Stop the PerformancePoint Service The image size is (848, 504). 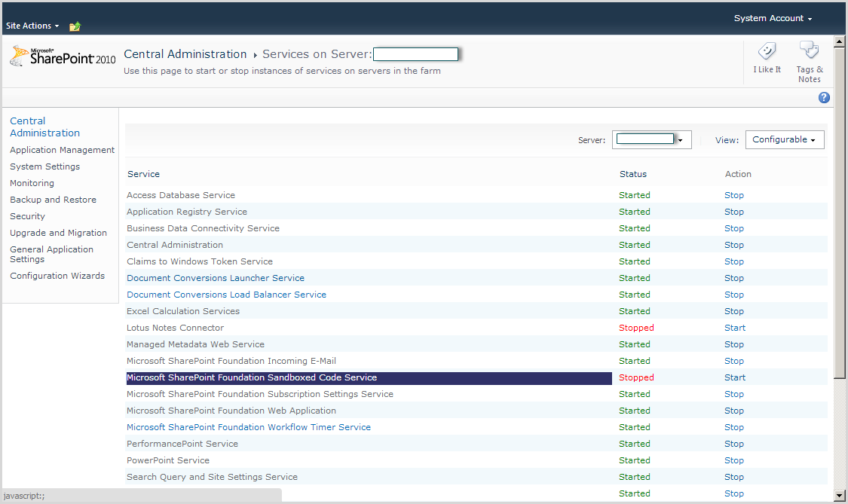click(734, 444)
